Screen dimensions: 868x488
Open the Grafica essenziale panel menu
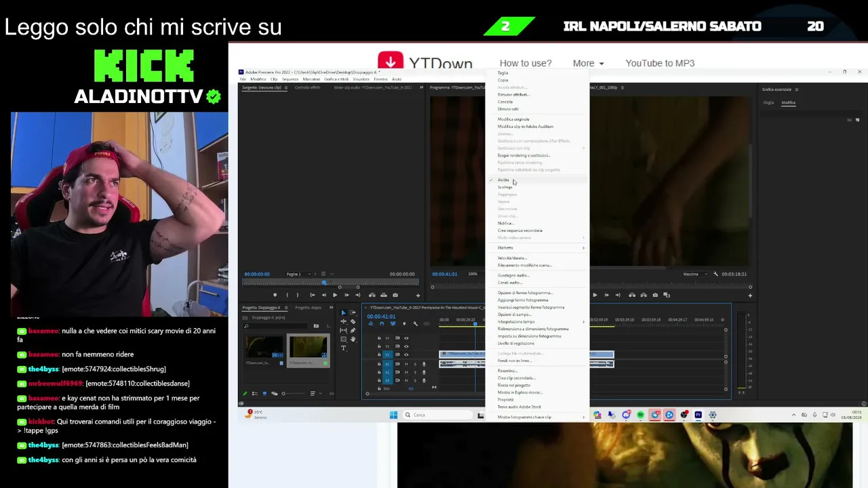click(x=796, y=89)
